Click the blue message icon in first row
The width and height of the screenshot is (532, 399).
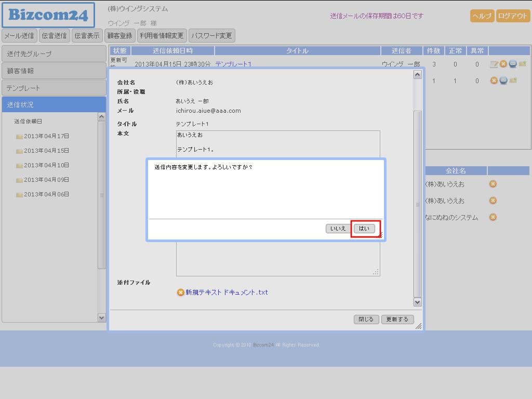click(x=513, y=64)
